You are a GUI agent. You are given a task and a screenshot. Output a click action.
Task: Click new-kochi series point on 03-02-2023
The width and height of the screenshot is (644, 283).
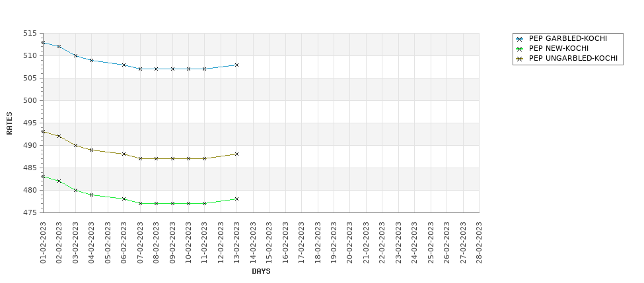point(75,190)
